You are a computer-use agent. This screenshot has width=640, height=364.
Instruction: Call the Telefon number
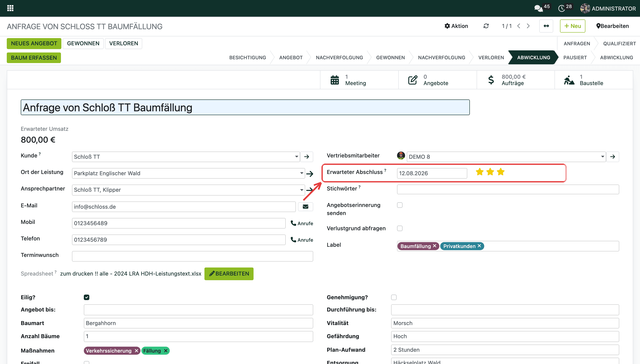(x=302, y=240)
